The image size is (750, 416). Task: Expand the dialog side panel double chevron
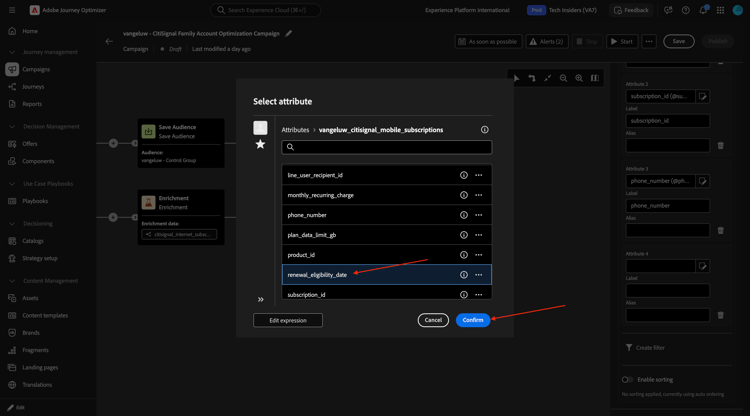[261, 299]
